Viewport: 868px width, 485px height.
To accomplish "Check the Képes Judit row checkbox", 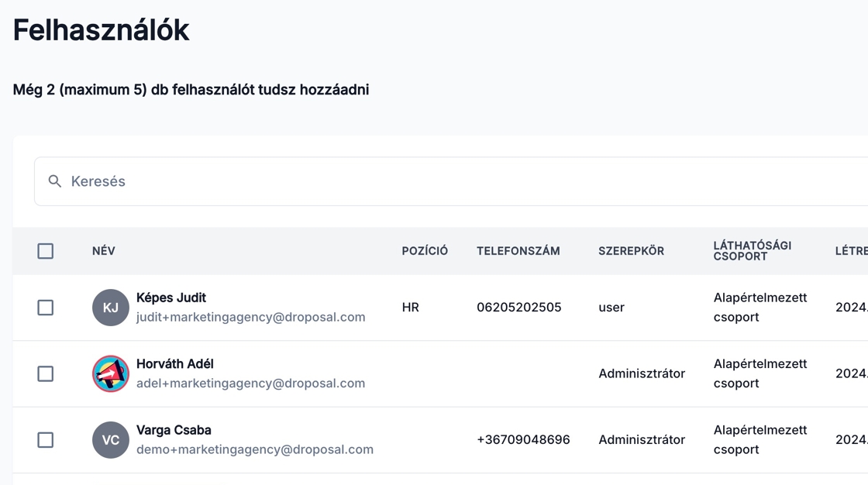I will [x=46, y=308].
